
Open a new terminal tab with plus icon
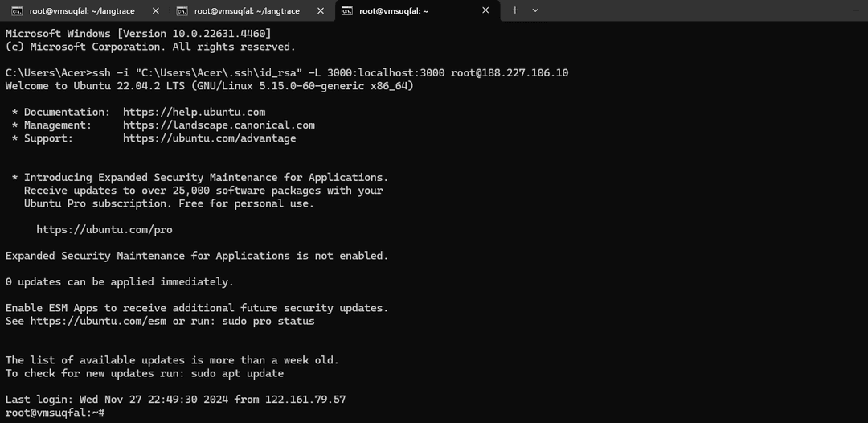pos(515,10)
